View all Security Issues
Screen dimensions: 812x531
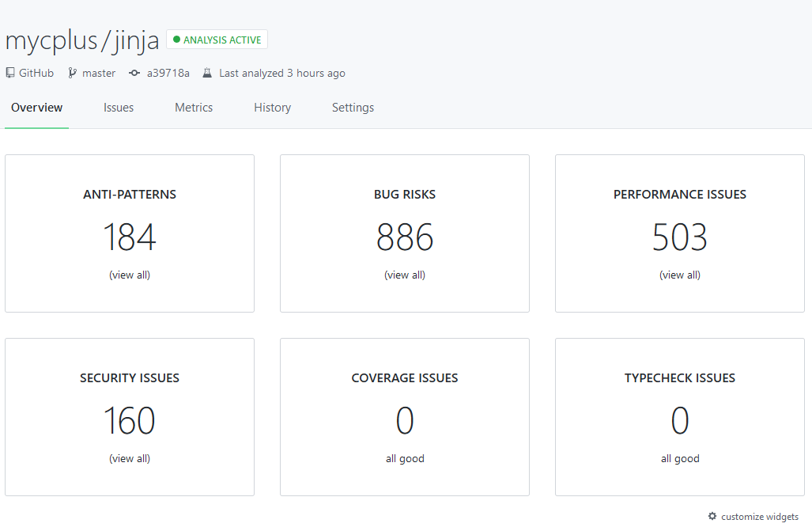pos(130,459)
